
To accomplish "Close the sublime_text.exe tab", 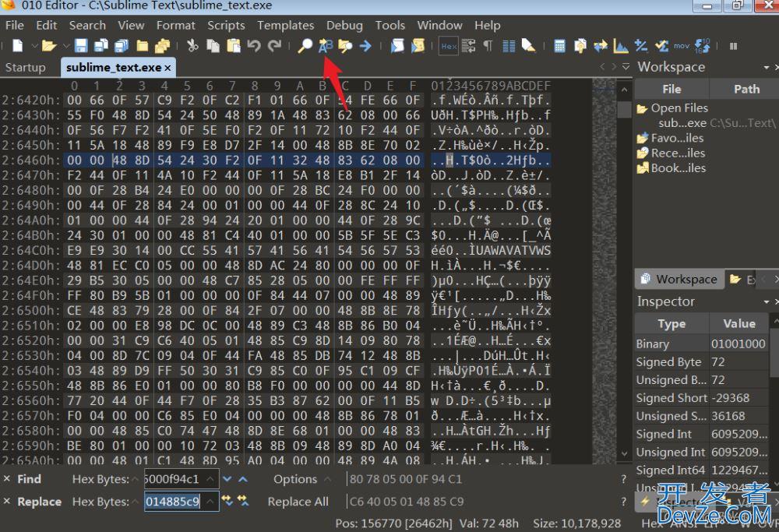I will 168,68.
